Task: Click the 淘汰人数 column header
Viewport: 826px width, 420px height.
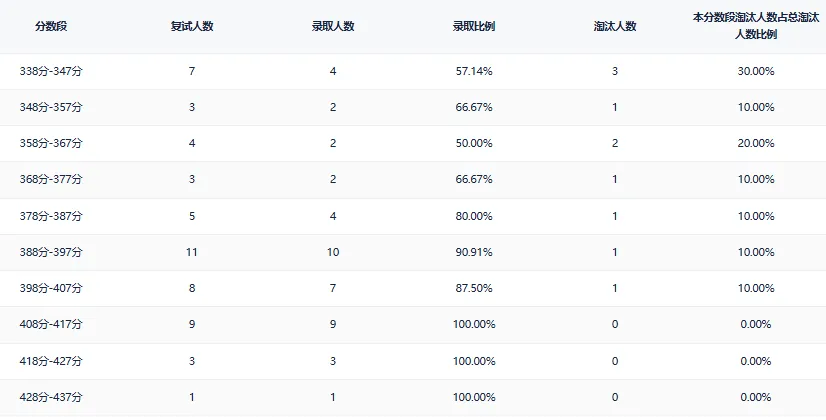Action: coord(615,26)
